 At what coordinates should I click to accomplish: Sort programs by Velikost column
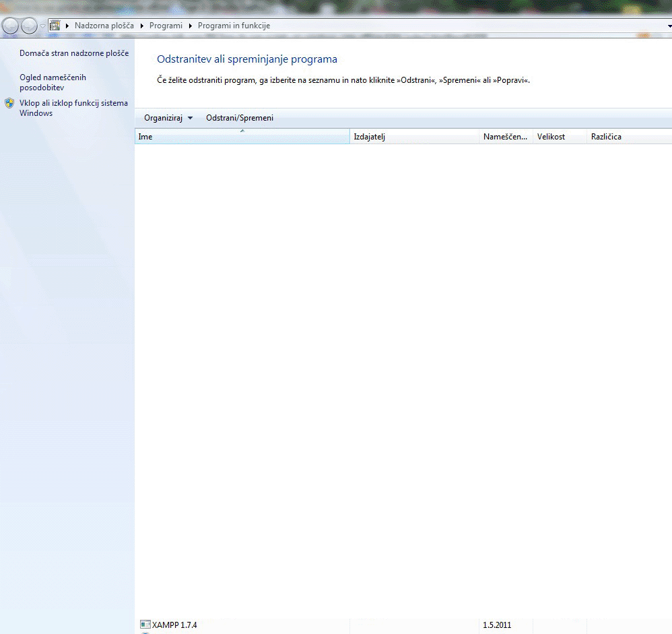tap(559, 137)
